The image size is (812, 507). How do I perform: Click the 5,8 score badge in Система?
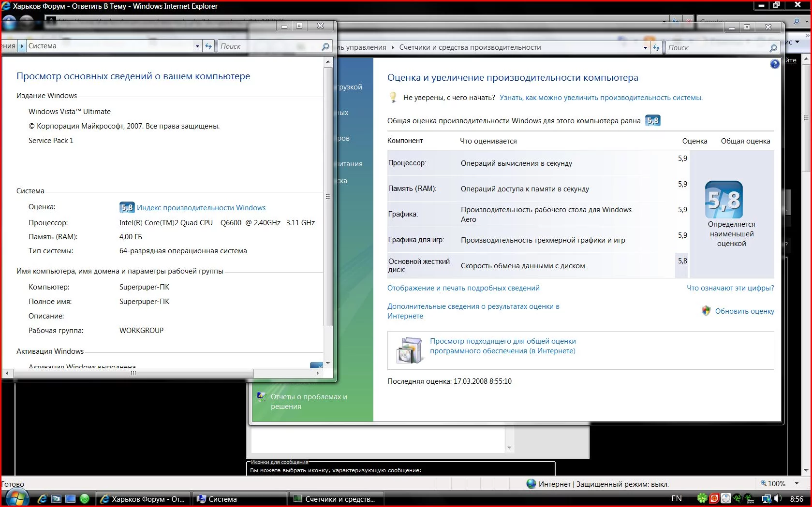point(127,207)
